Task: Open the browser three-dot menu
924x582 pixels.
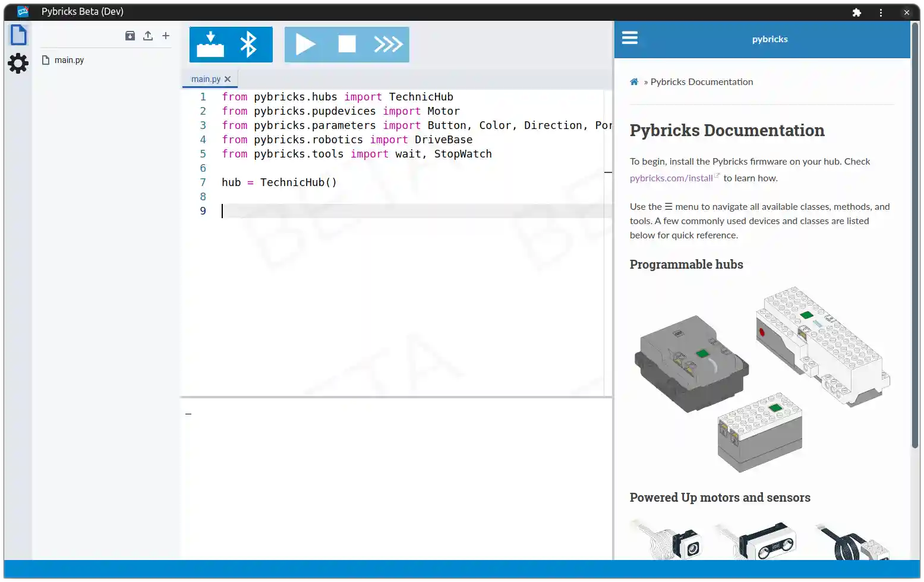Action: [881, 12]
